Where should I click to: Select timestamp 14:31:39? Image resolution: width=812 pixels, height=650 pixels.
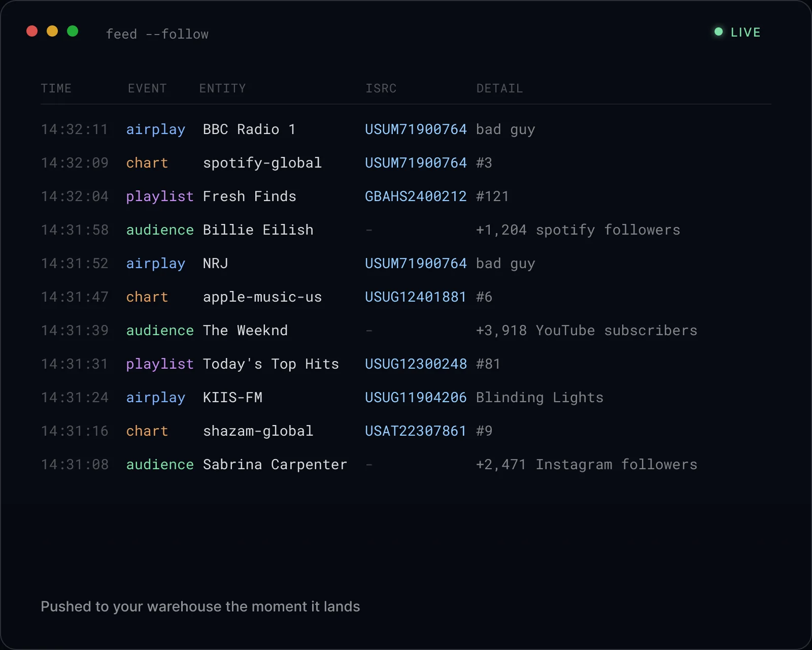[75, 331]
